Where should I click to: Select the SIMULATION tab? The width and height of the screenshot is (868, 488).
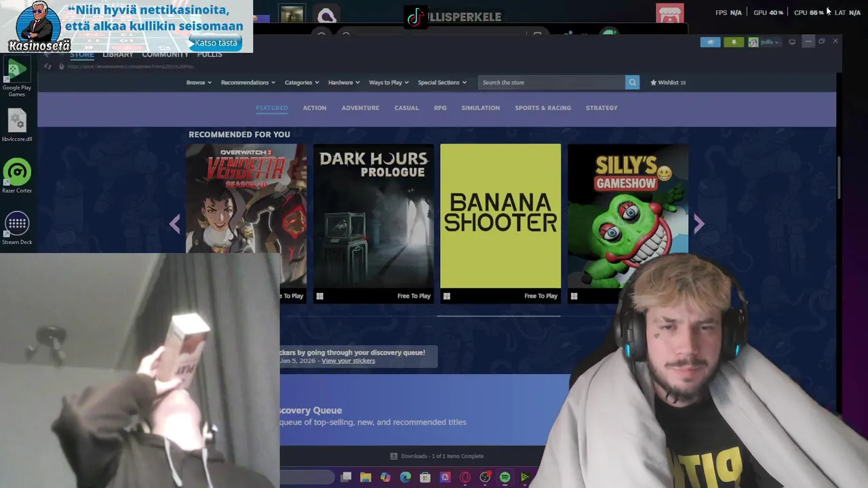point(480,108)
